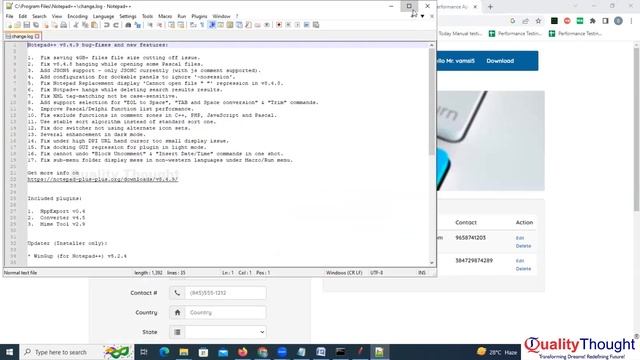Click the Open file icon in Notepad++ toolbar

pos(18,25)
